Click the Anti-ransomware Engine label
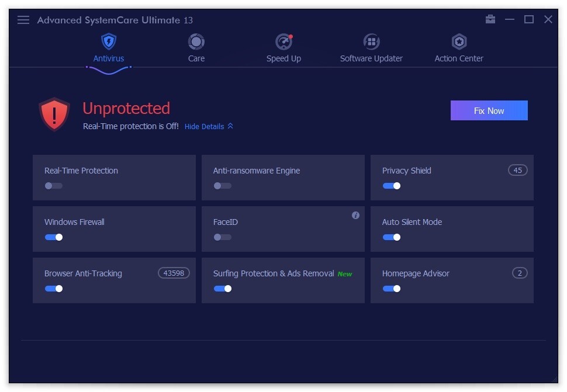Screen dimensions: 567x392 (257, 171)
